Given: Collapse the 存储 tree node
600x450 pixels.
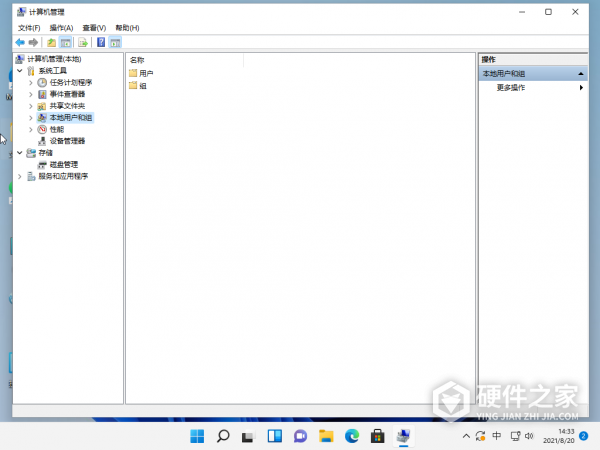Looking at the screenshot, I should tap(20, 153).
